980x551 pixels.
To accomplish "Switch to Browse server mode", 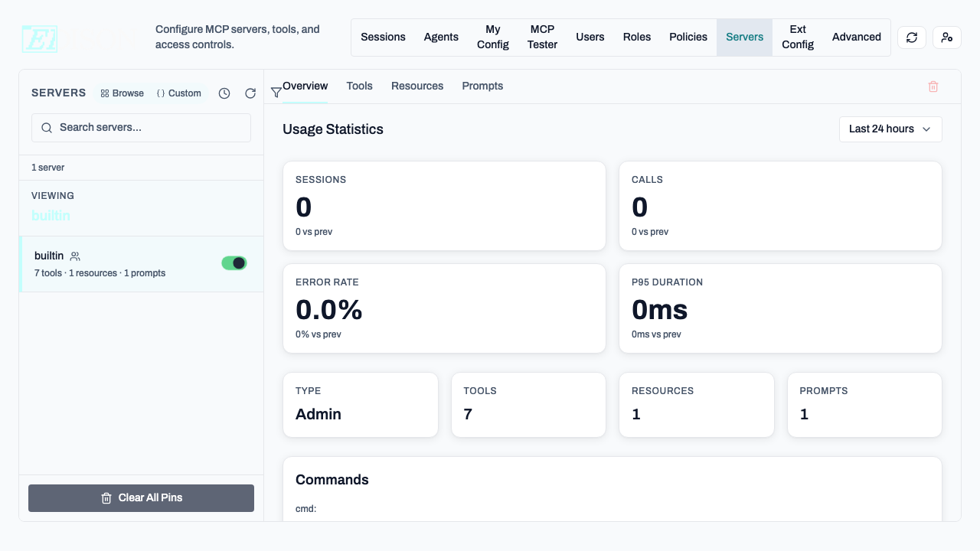I will point(122,93).
